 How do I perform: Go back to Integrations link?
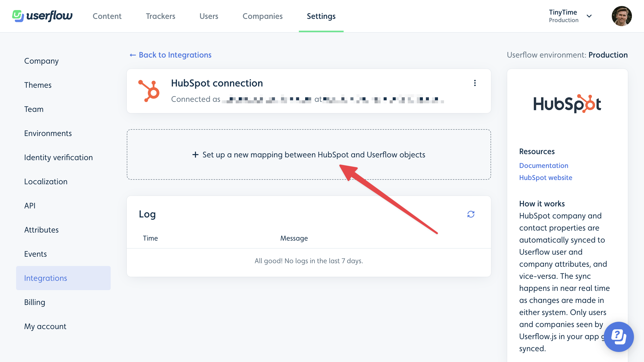click(x=170, y=55)
